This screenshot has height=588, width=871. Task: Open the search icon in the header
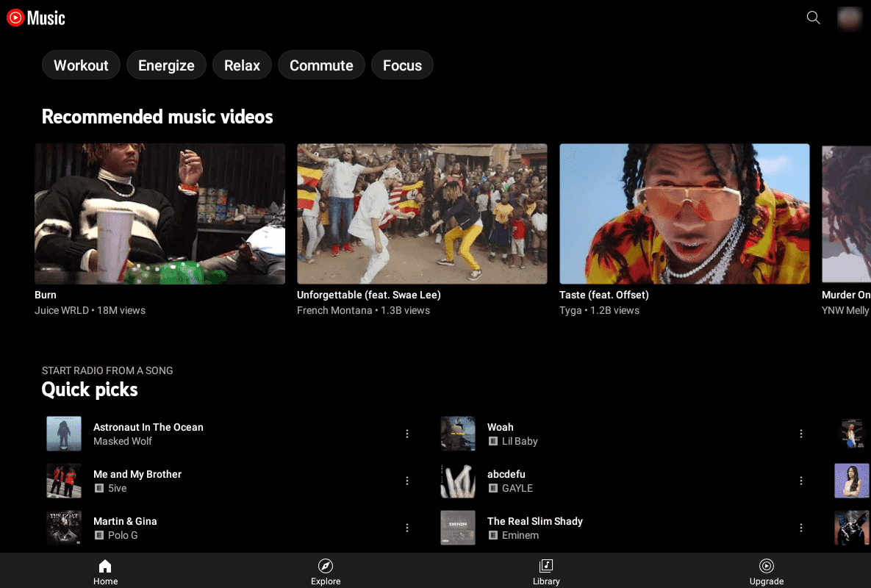pos(813,18)
